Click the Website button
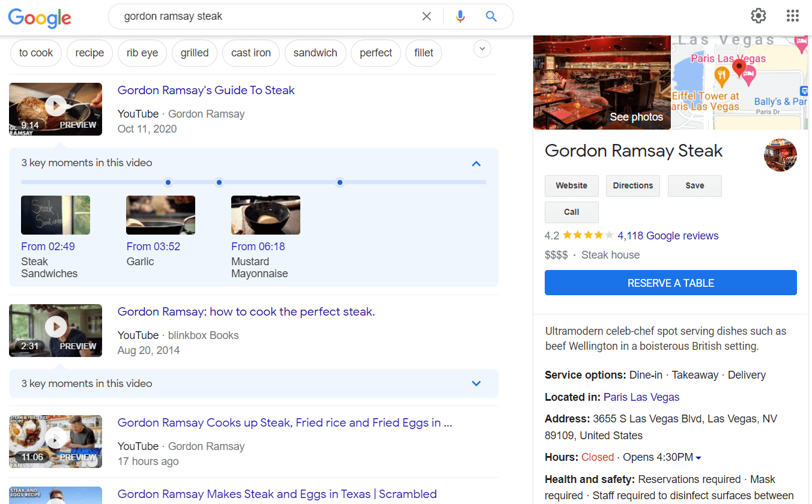Screen dimensions: 812x504 click(572, 186)
